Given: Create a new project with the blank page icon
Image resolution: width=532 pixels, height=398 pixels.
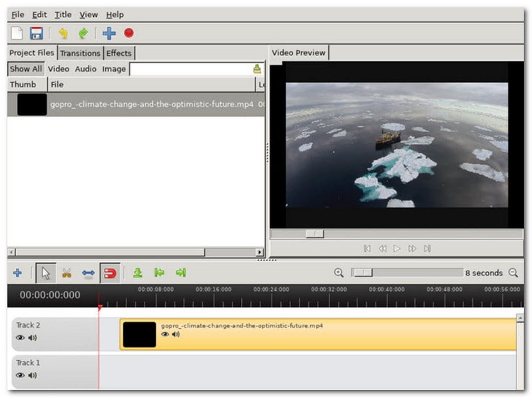Looking at the screenshot, I should pyautogui.click(x=17, y=33).
